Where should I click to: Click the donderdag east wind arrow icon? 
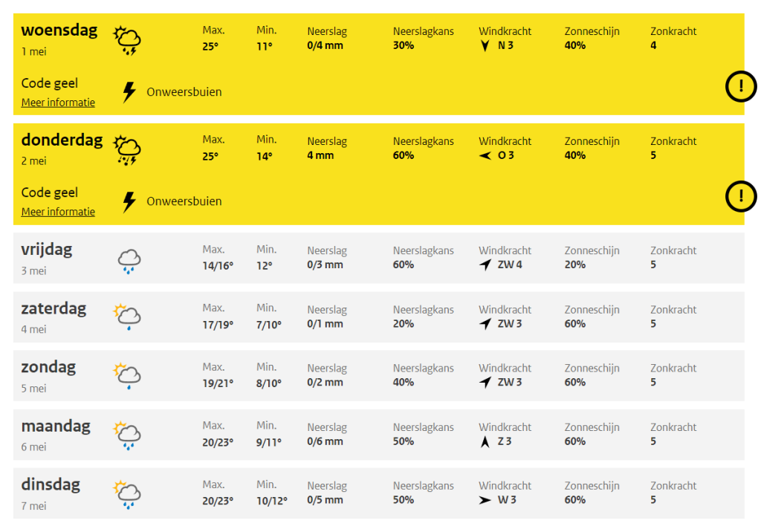[485, 155]
